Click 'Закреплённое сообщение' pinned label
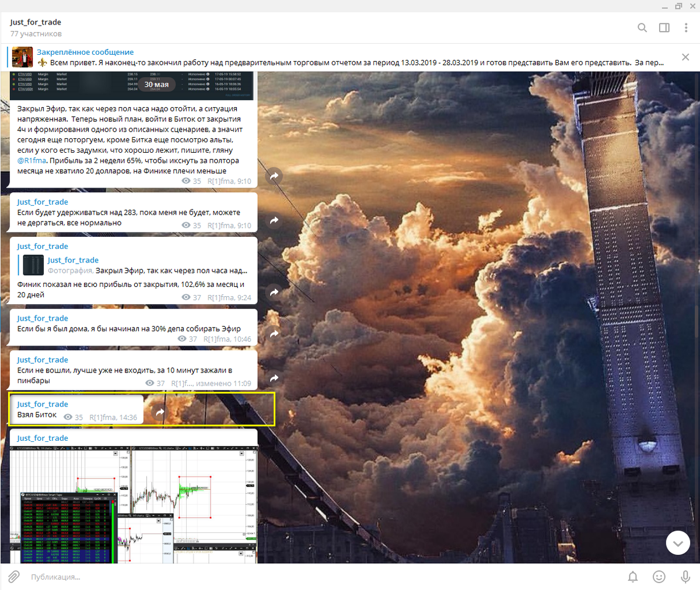 [85, 52]
